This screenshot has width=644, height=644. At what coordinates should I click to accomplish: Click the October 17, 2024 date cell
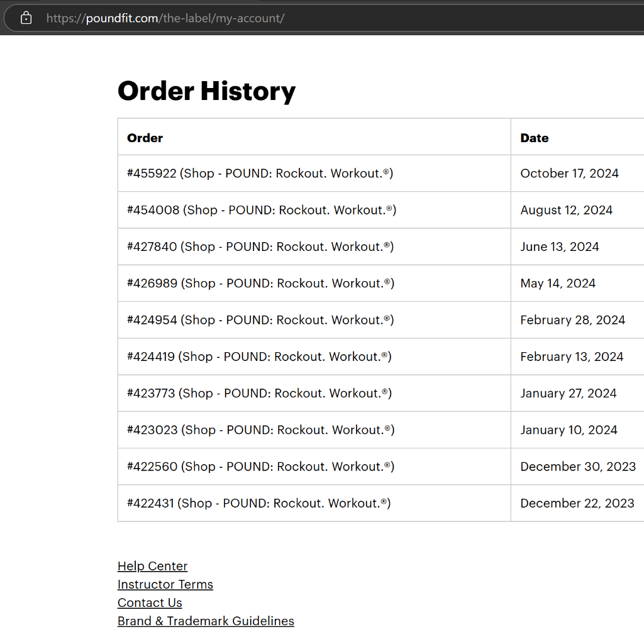pyautogui.click(x=569, y=174)
